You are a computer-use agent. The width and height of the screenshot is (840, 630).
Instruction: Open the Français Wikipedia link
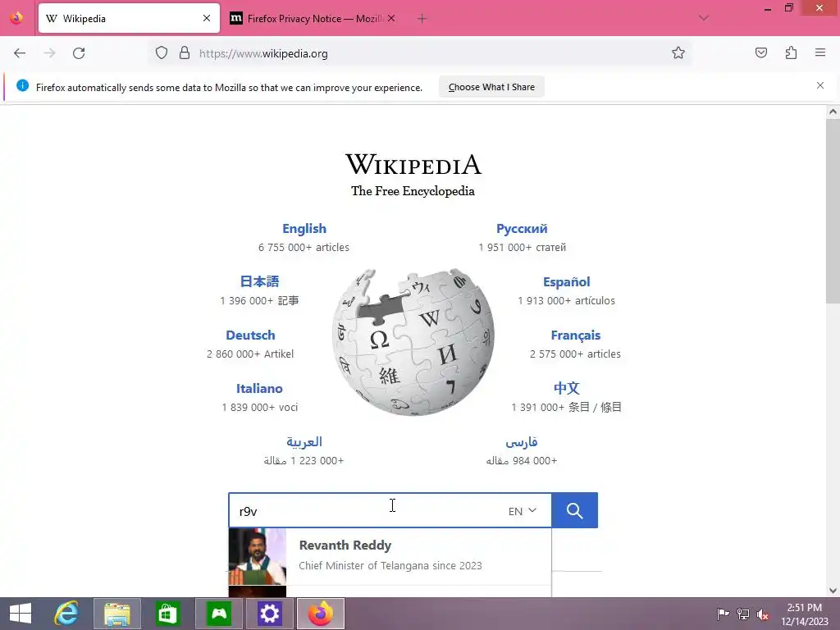(575, 336)
